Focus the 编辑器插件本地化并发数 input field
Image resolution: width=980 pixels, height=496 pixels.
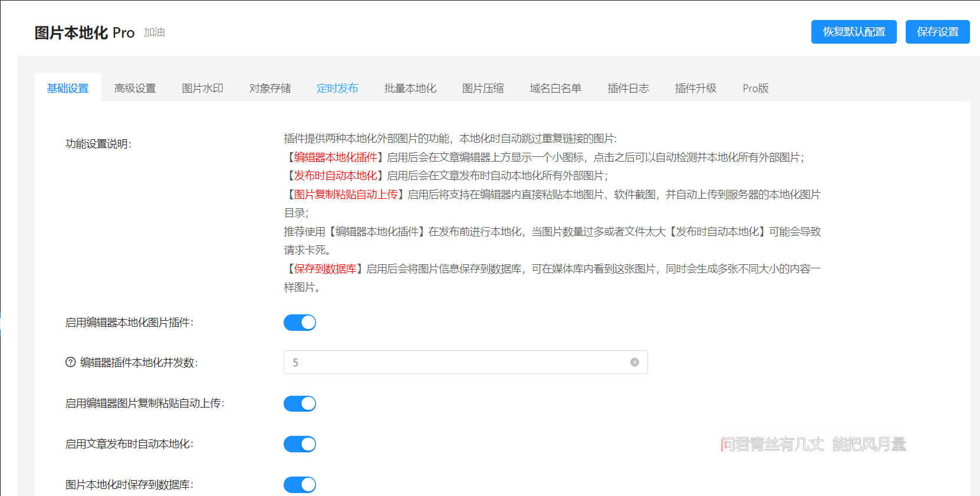pos(466,362)
